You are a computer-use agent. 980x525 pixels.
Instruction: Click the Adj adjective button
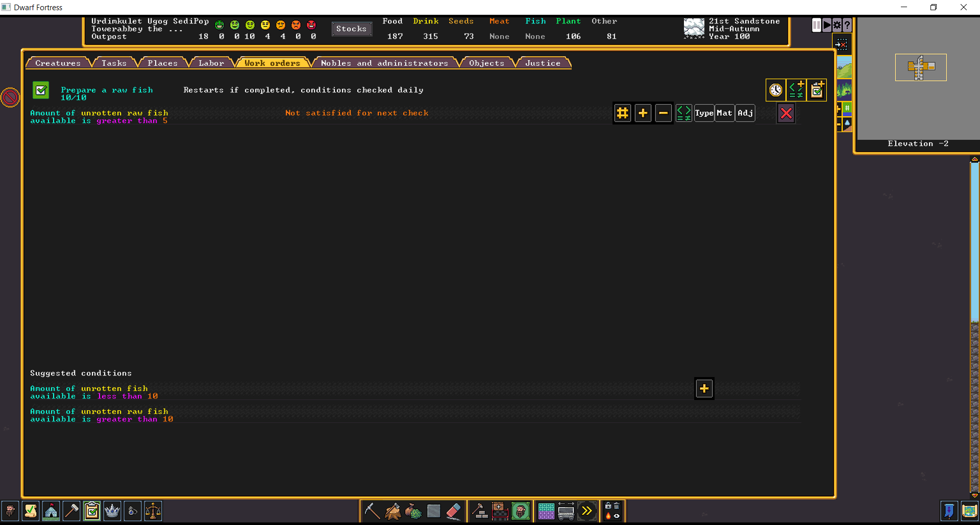click(x=745, y=113)
